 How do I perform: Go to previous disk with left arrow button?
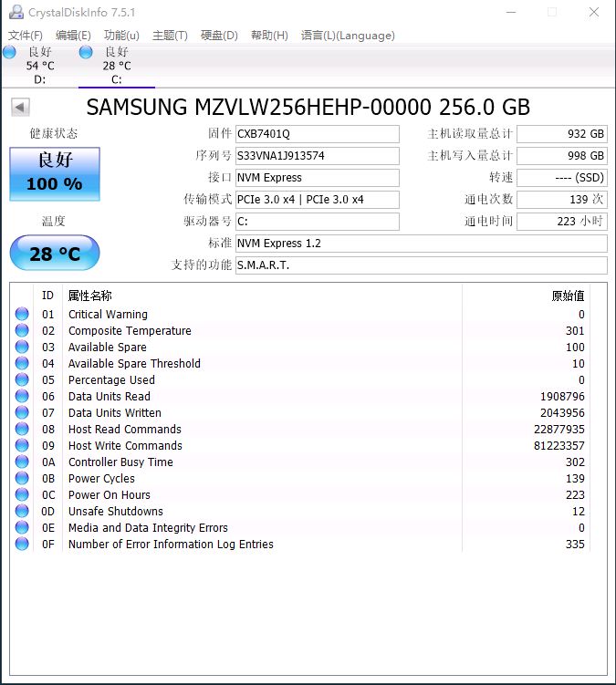pyautogui.click(x=20, y=107)
